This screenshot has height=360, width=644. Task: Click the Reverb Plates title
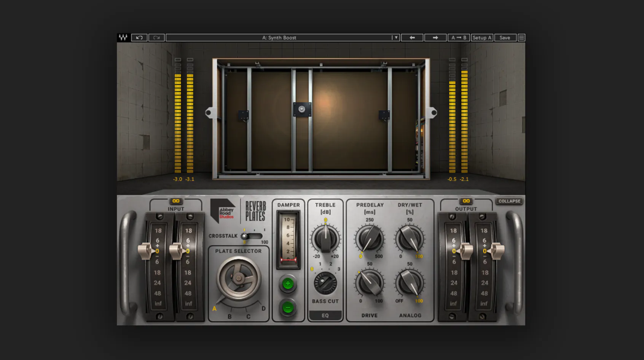pyautogui.click(x=255, y=211)
